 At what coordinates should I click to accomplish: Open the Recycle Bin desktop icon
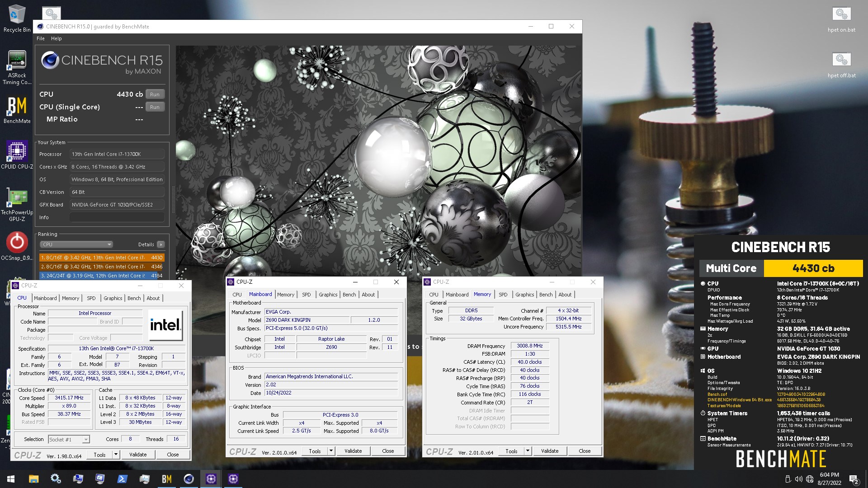click(17, 19)
